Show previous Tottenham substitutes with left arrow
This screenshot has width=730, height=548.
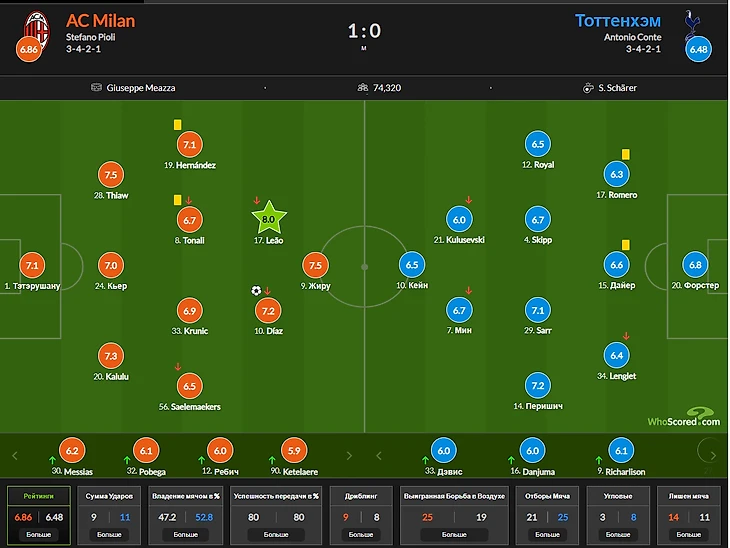[x=379, y=456]
